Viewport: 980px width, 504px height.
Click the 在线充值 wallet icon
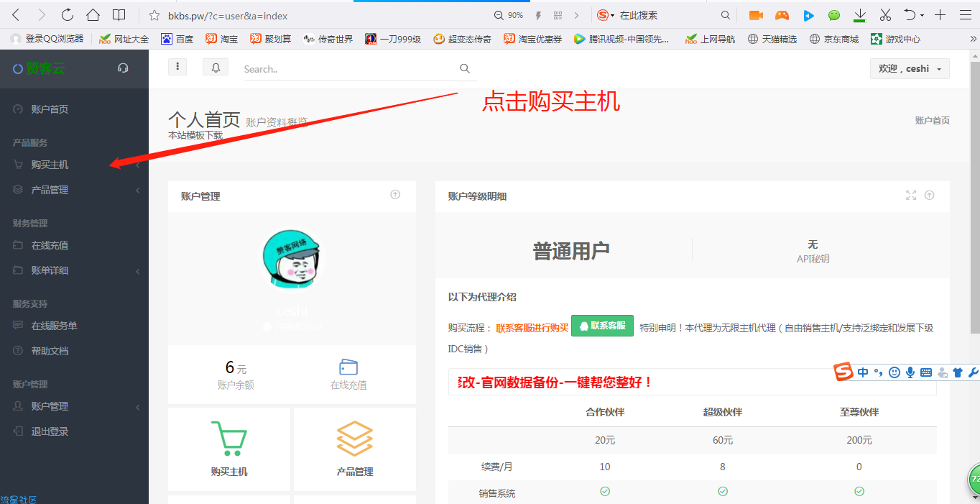tap(348, 367)
